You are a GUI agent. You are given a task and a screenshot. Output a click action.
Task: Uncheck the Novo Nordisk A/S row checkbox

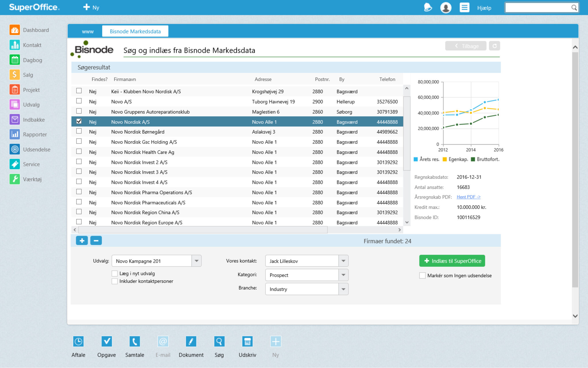pos(79,121)
